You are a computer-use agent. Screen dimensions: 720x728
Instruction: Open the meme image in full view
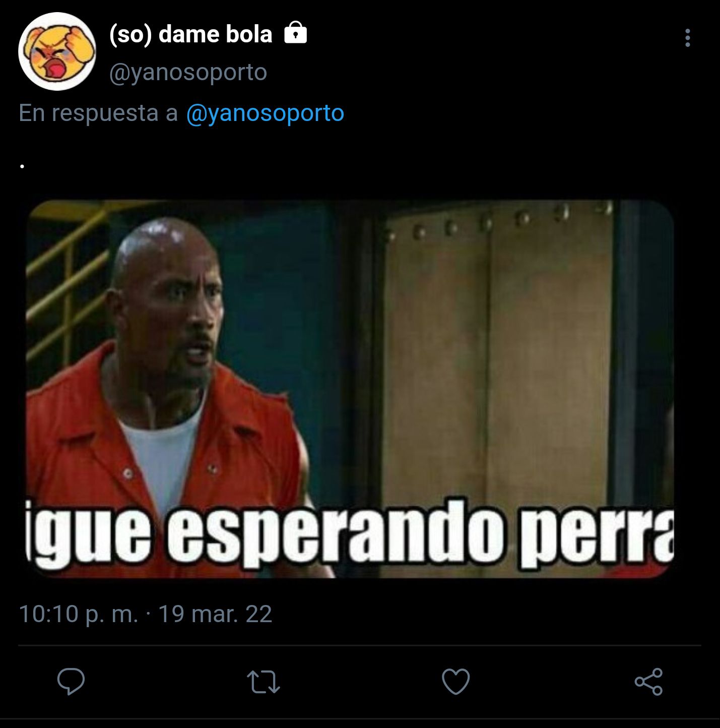(x=350, y=389)
